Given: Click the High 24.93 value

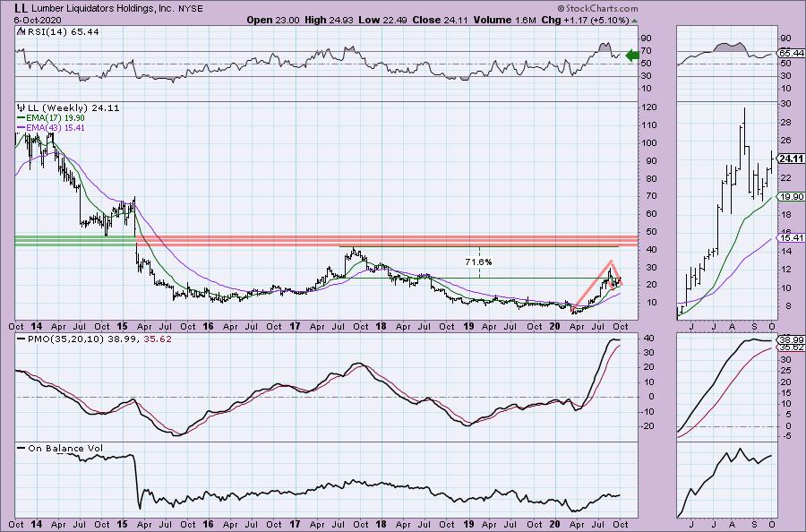Looking at the screenshot, I should [329, 20].
